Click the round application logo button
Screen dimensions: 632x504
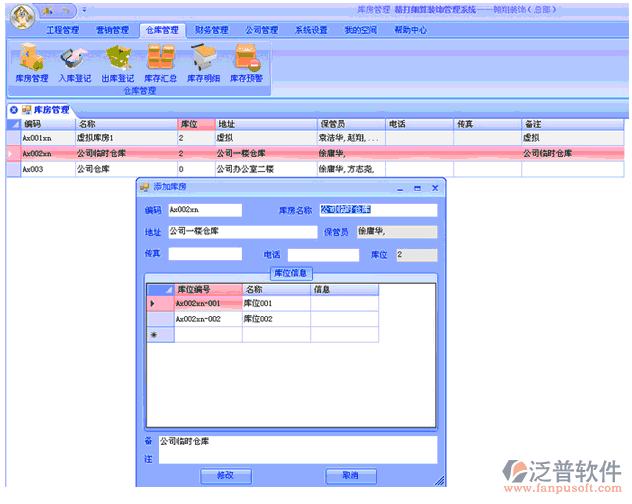[21, 13]
